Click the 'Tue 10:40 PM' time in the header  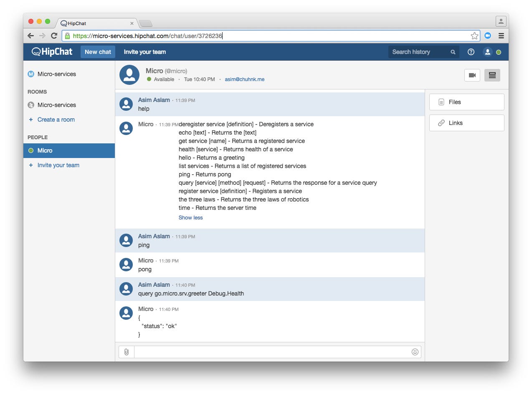click(x=200, y=79)
